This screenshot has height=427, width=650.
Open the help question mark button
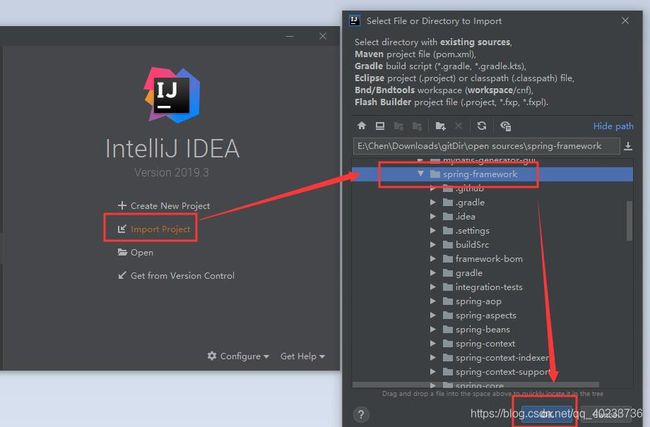[361, 414]
